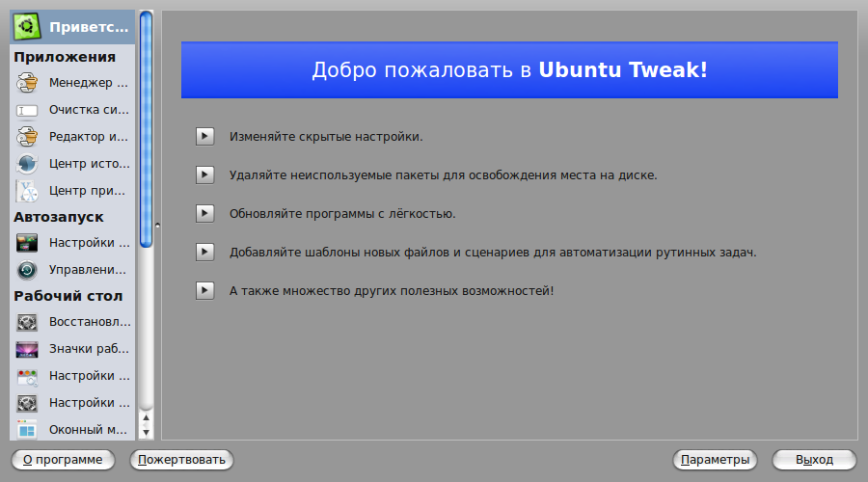Click the "Выход" quit button
Viewport: 868px width, 482px height.
(814, 460)
